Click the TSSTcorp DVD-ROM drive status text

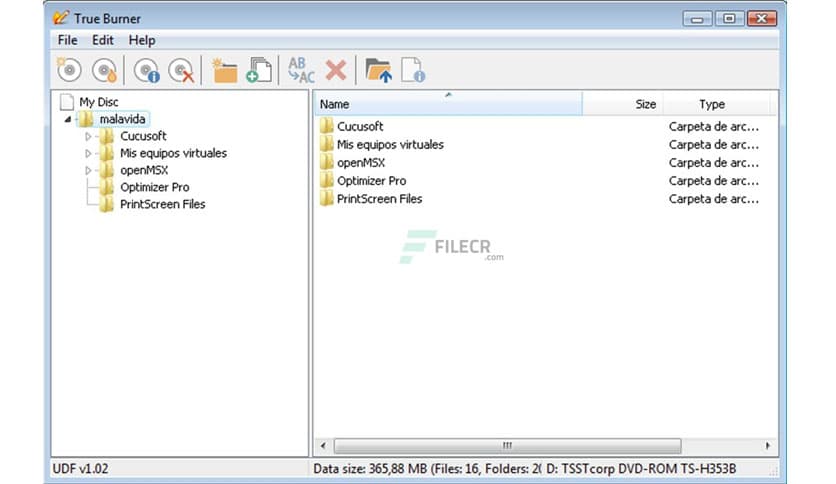[x=641, y=469]
